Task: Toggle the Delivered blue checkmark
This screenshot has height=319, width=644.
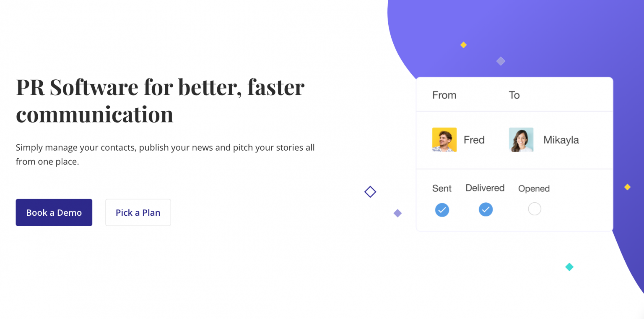Action: [486, 209]
